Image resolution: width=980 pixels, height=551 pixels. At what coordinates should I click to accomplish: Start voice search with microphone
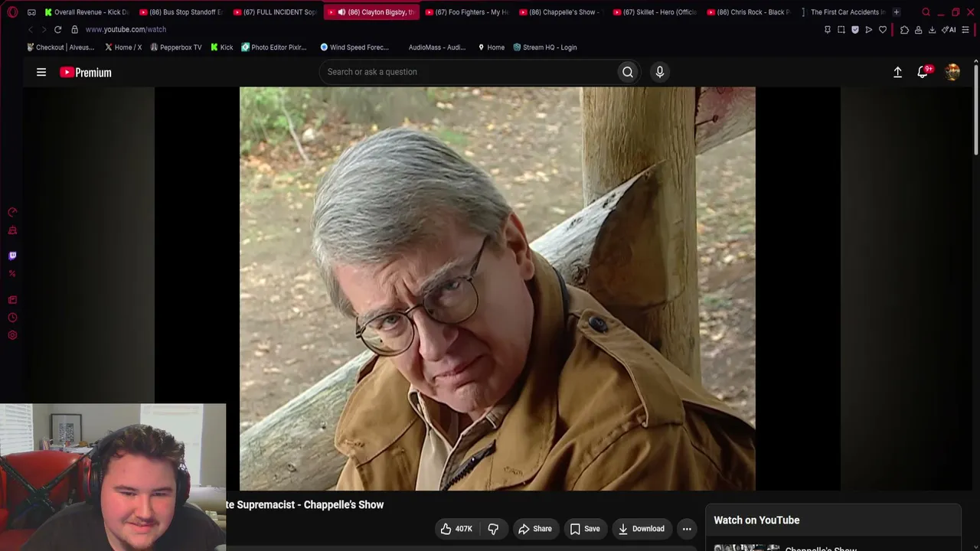pyautogui.click(x=660, y=72)
